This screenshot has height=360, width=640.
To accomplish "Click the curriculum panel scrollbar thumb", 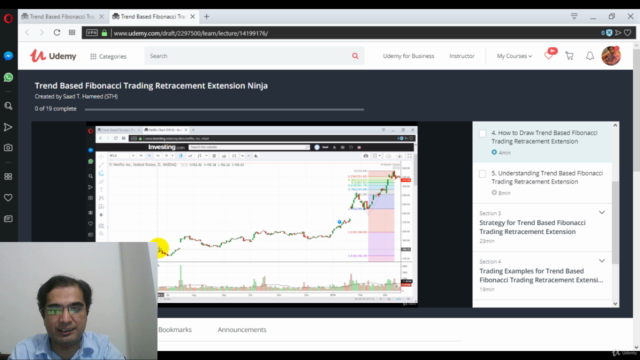I will pyautogui.click(x=615, y=222).
